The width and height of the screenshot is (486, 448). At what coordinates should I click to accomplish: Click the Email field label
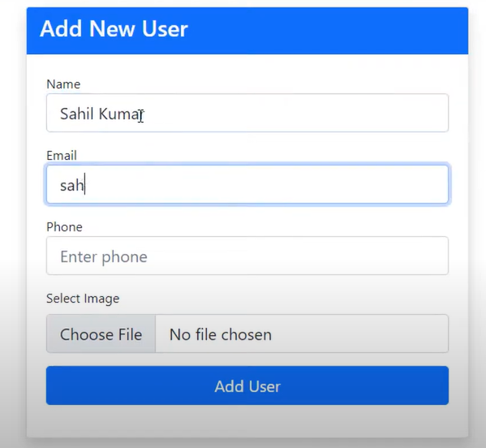62,155
